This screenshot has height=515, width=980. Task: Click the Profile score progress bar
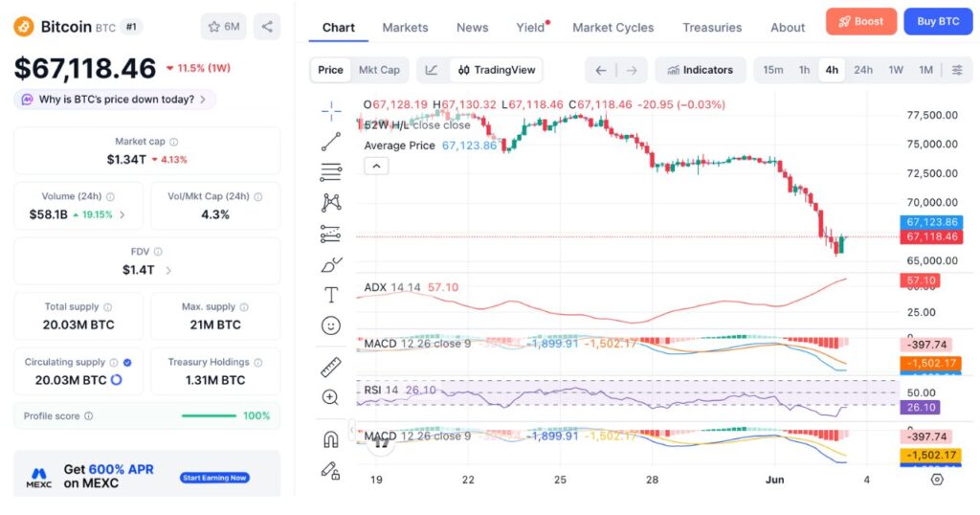pos(209,415)
